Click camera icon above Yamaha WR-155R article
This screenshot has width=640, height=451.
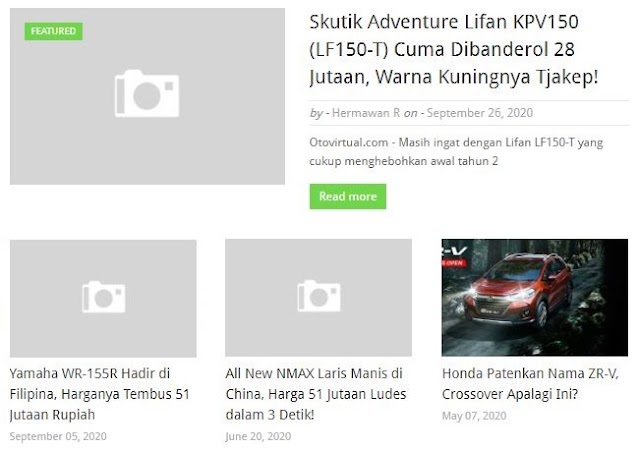[x=103, y=297]
